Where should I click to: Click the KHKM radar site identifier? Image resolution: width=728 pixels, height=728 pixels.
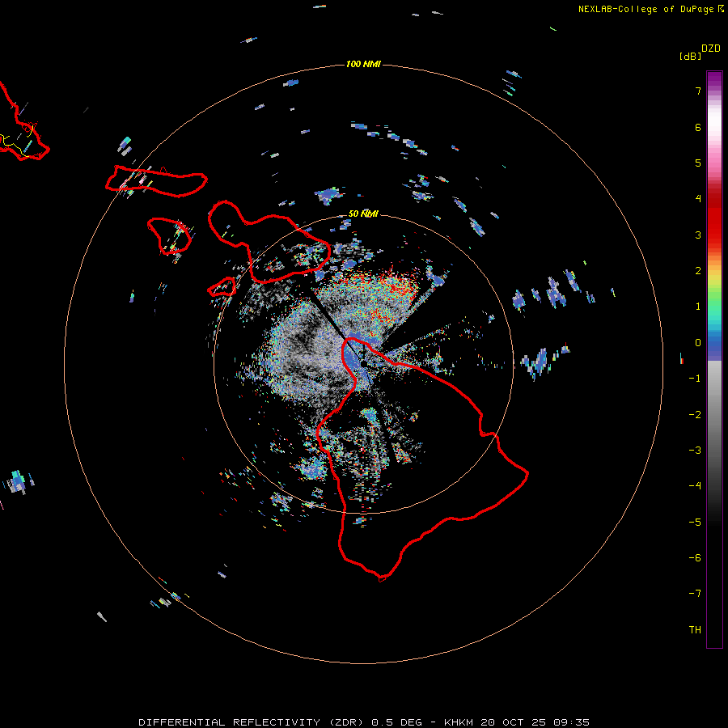pyautogui.click(x=460, y=722)
